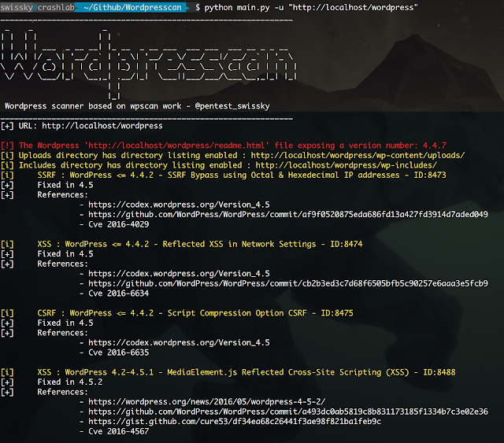Open wordpress.org news wordpress-4-5-2 link

[x=207, y=401]
